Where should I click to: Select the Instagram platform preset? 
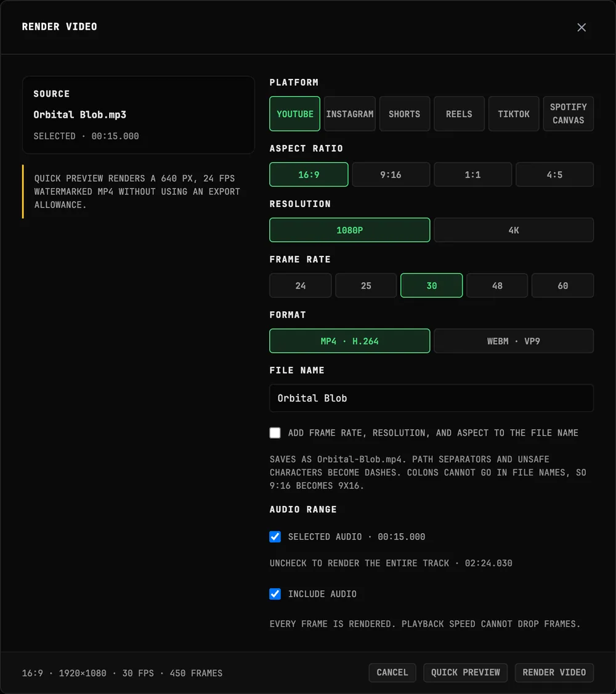coord(350,114)
